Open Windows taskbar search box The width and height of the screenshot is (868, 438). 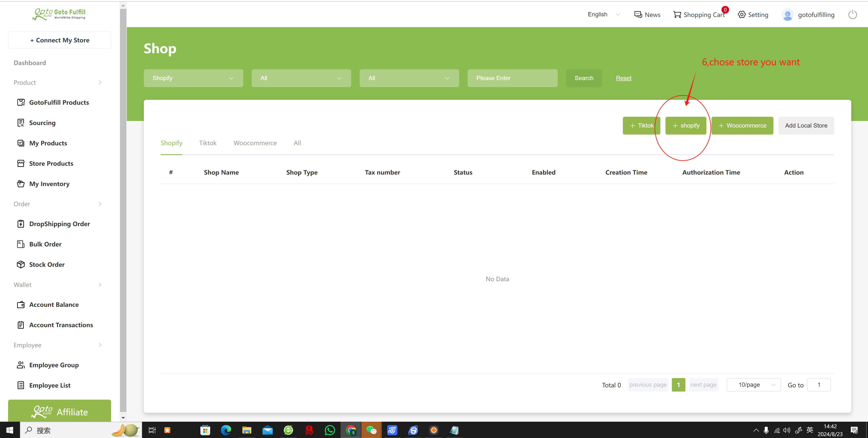point(81,430)
